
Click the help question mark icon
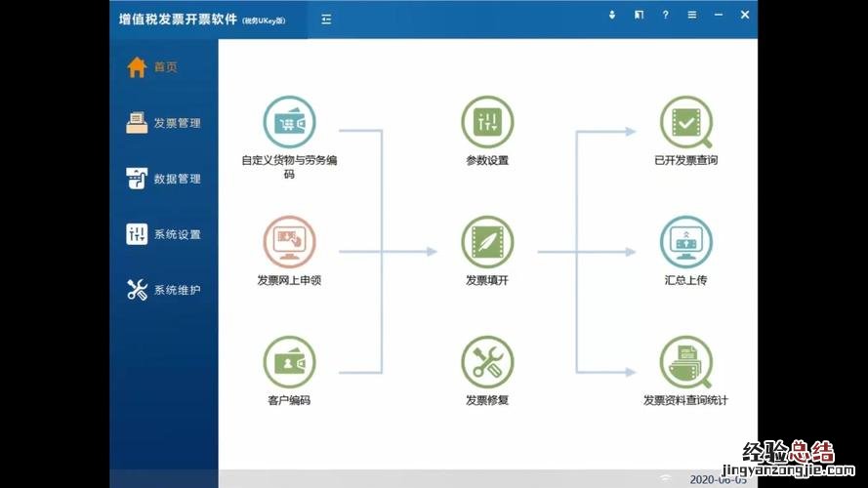665,15
